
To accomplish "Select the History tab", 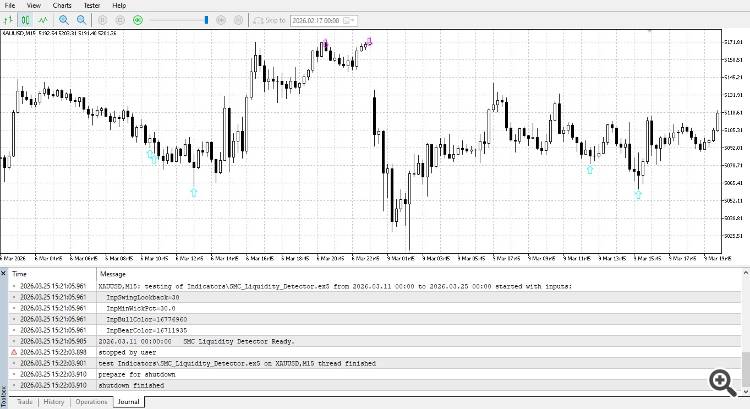I will [54, 402].
